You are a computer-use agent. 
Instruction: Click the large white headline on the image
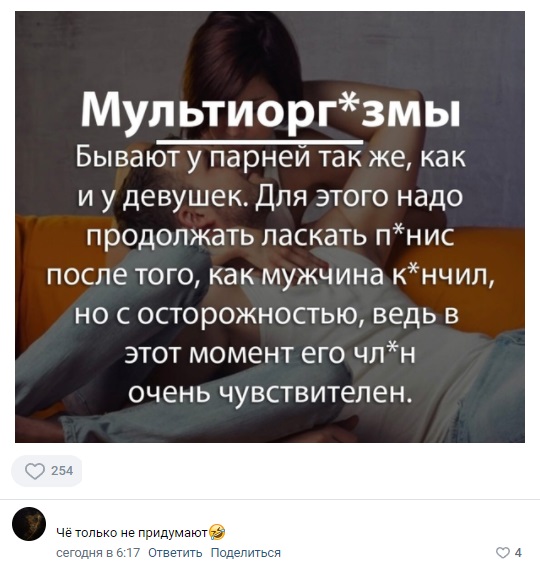coord(270,112)
